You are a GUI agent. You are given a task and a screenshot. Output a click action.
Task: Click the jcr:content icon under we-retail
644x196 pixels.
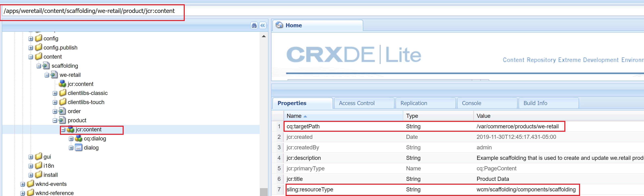pyautogui.click(x=62, y=84)
